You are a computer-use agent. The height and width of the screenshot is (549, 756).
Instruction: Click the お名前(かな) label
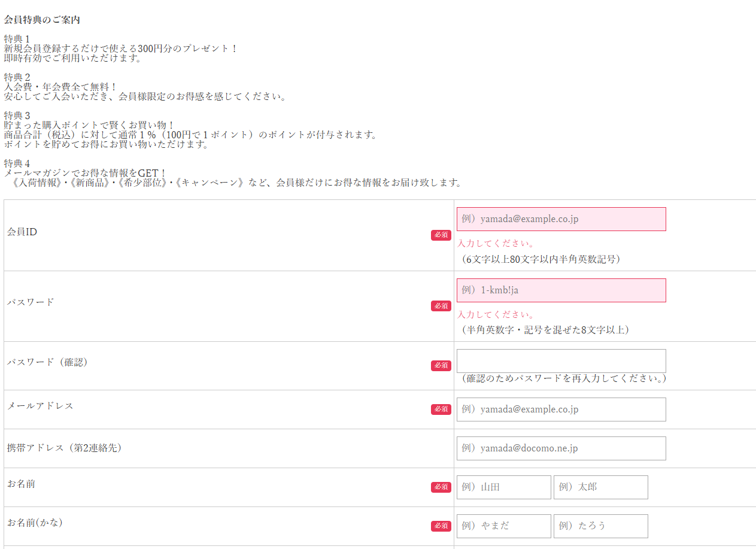coord(35,523)
